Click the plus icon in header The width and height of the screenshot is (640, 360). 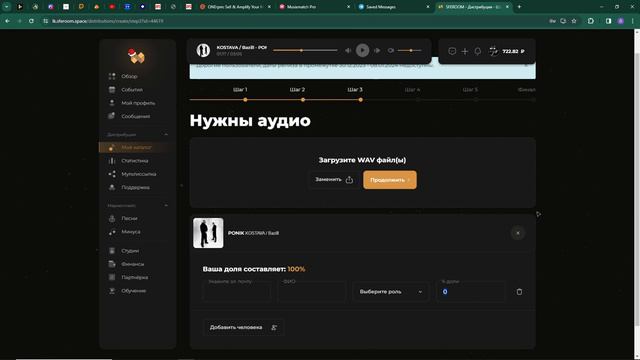[x=464, y=51]
